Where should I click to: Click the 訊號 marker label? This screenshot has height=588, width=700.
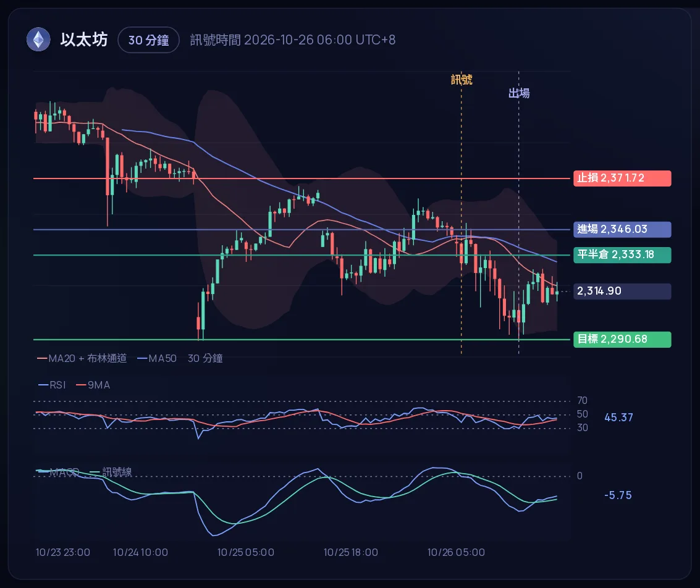461,80
